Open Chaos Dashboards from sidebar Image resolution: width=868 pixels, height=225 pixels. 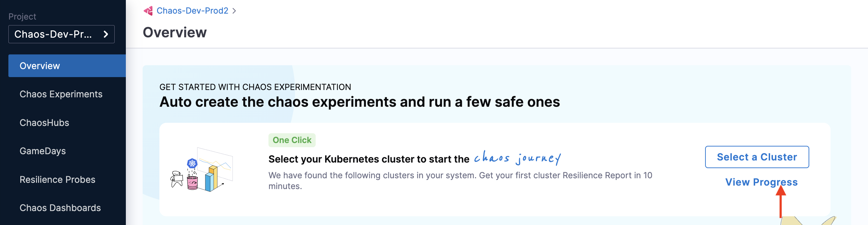coord(60,208)
